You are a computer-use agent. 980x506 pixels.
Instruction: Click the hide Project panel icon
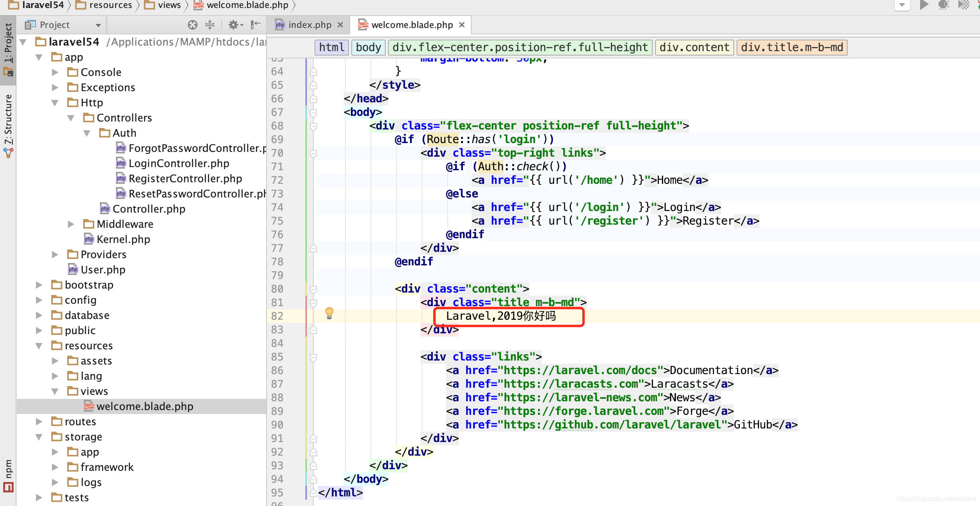click(x=255, y=25)
